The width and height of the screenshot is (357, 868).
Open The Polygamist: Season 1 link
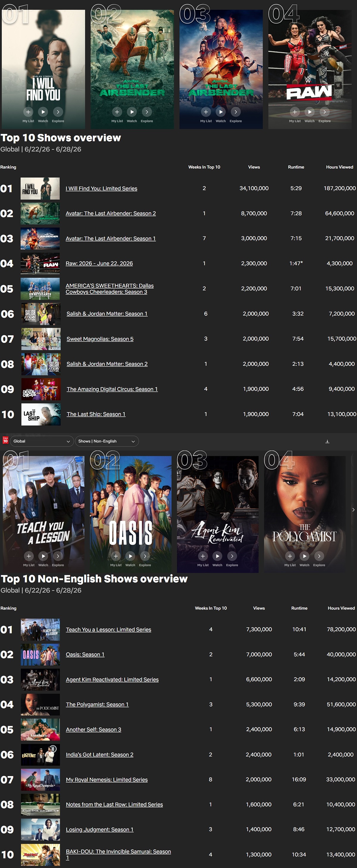point(97,705)
